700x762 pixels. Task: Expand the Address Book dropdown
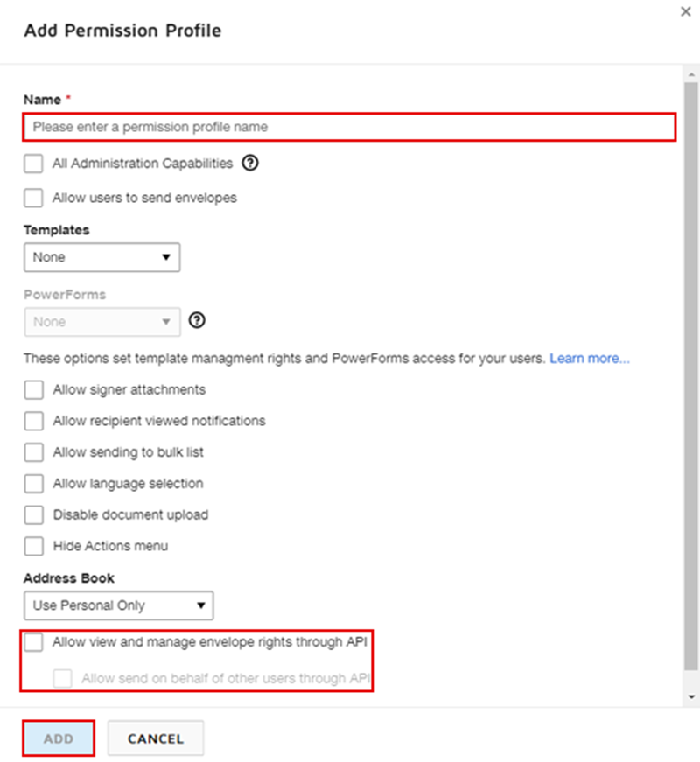[x=118, y=605]
